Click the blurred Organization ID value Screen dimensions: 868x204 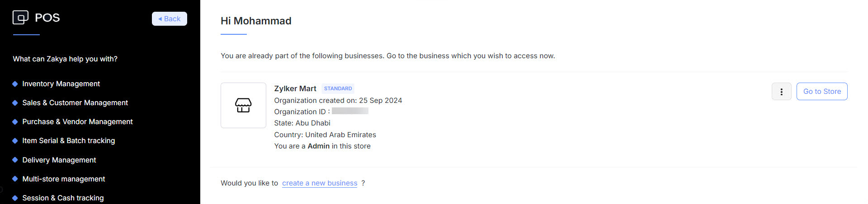(350, 111)
